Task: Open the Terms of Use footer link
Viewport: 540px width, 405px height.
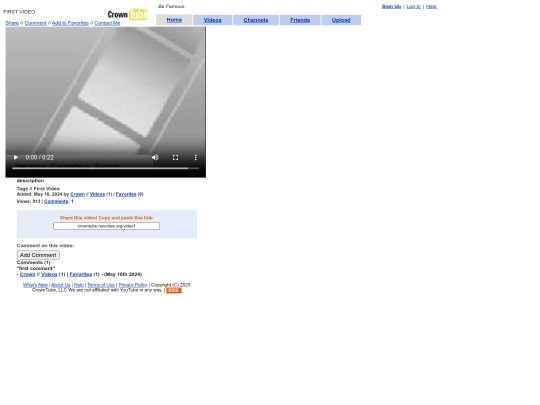Action: pos(101,285)
